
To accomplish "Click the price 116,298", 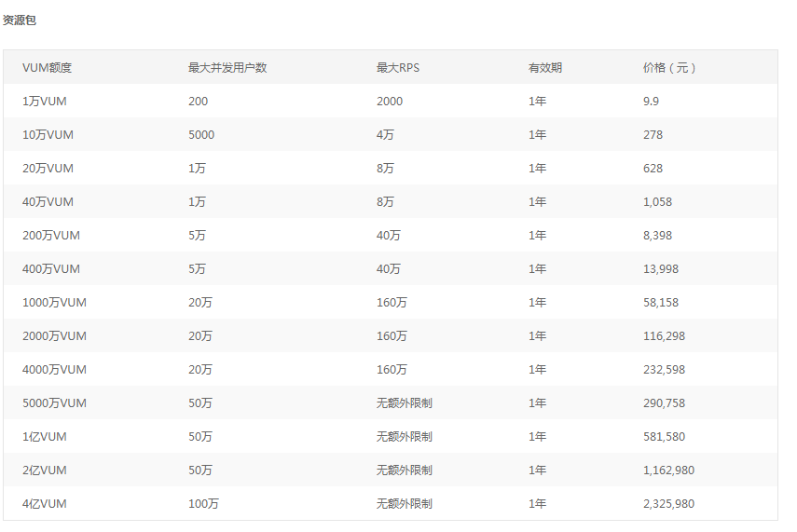I will 664,335.
